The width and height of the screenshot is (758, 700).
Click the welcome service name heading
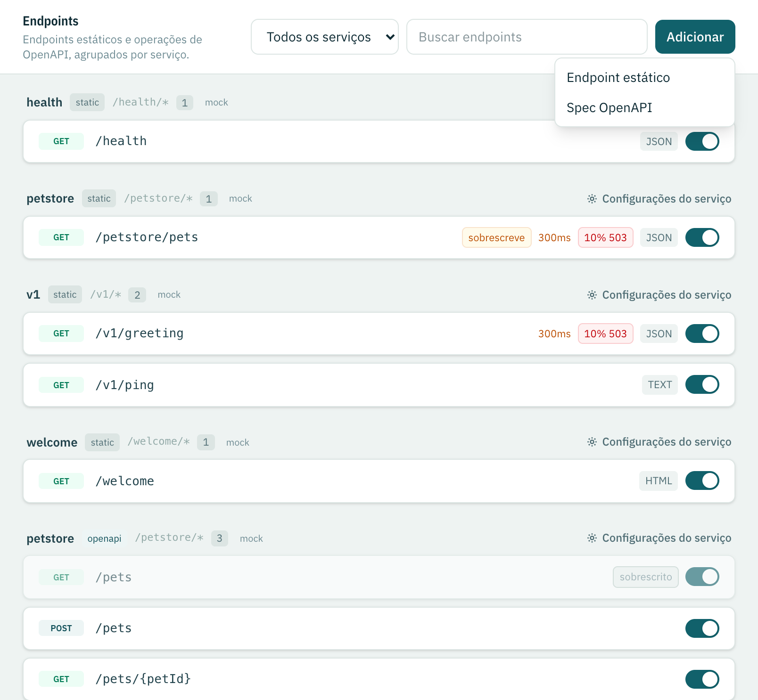[52, 442]
